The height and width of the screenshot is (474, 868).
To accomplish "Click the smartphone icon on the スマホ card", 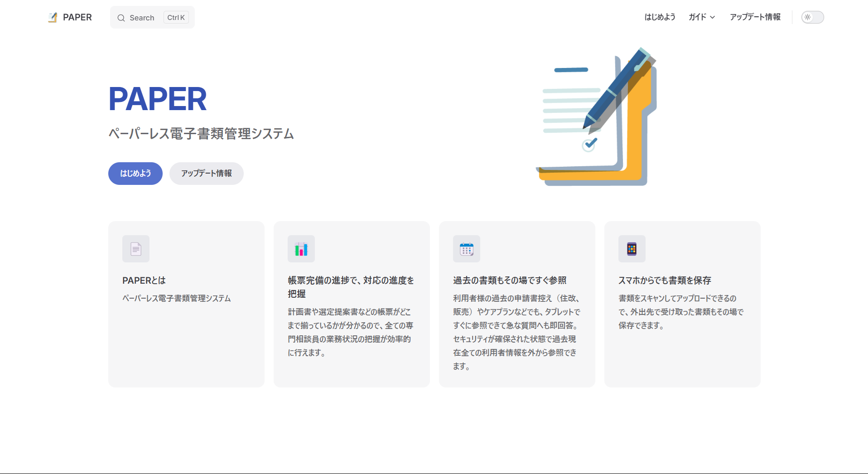I will point(632,249).
